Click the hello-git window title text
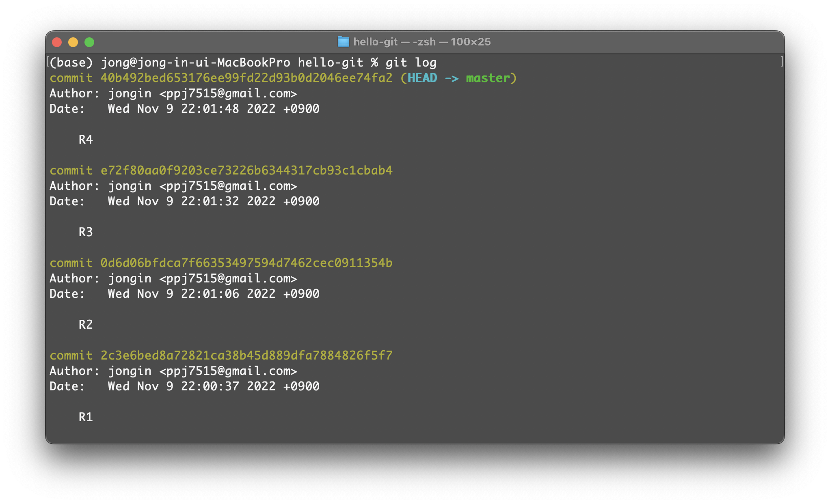830x504 pixels. 421,42
